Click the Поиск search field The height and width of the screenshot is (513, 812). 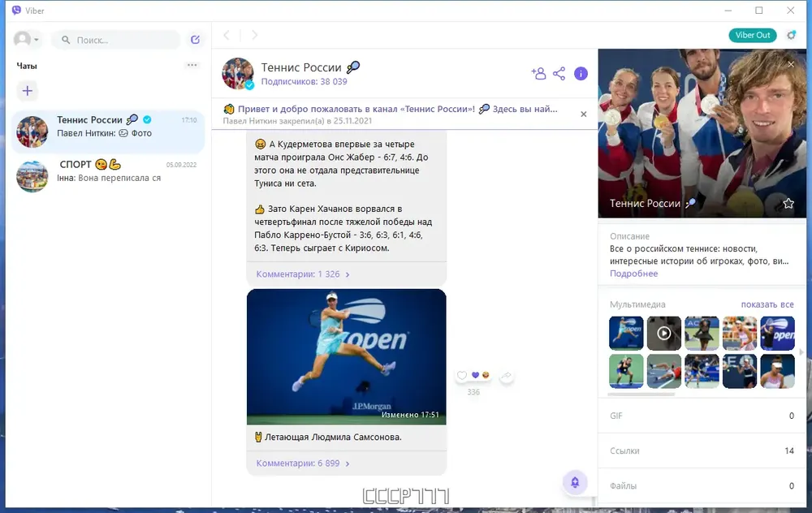point(116,40)
